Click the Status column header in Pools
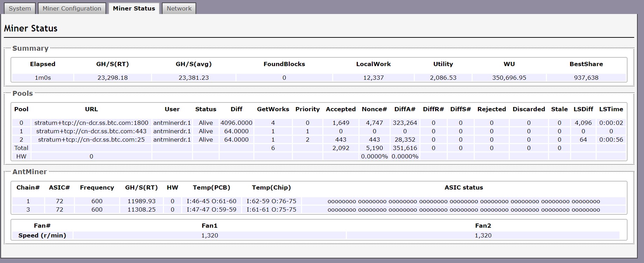 (x=206, y=109)
